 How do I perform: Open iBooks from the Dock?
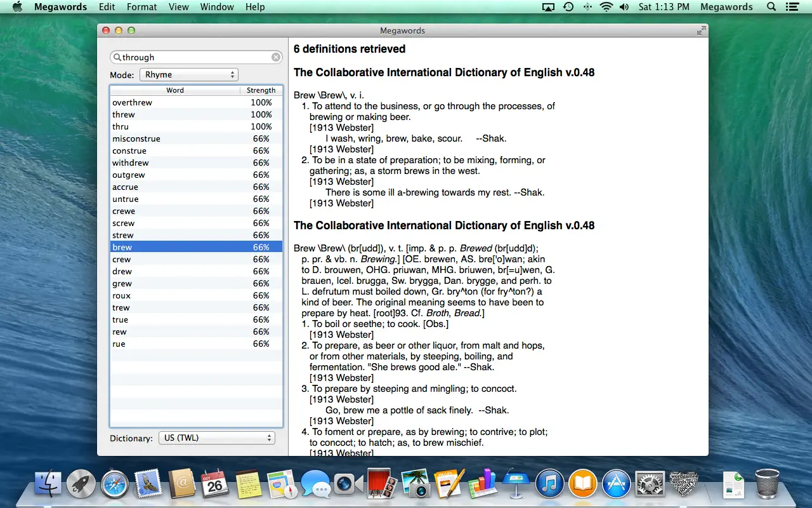click(x=583, y=484)
